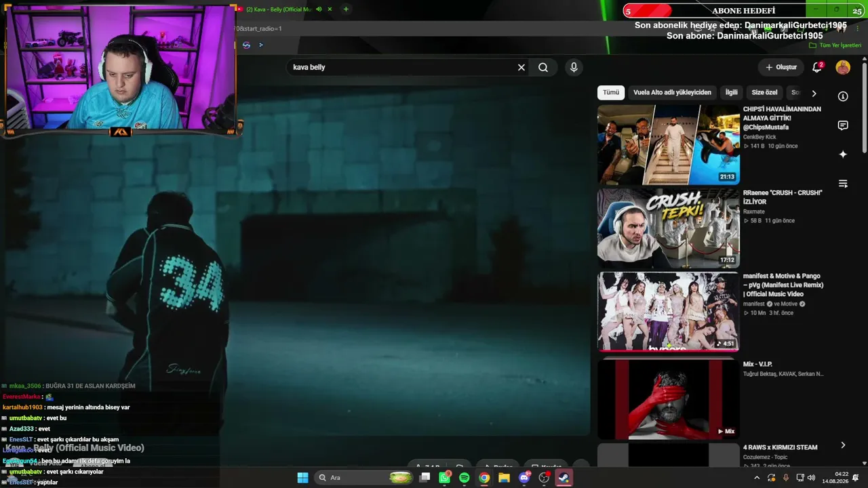
Task: Open volume control in system tray
Action: [x=812, y=478]
